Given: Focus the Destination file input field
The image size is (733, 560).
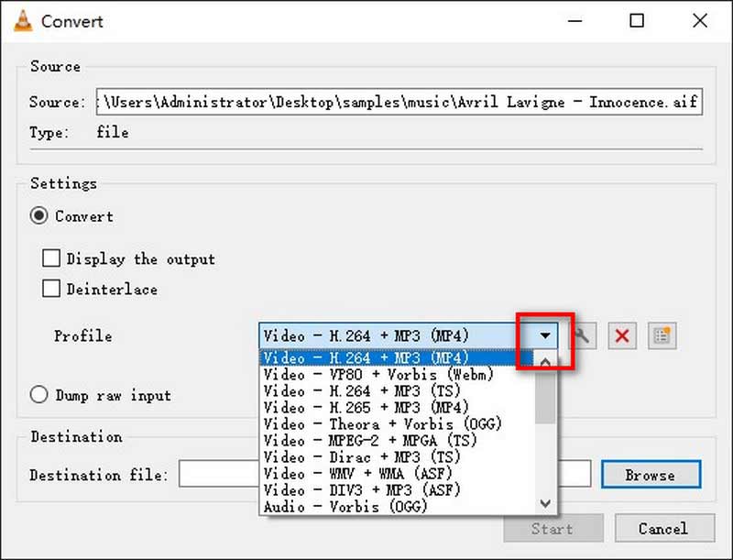Looking at the screenshot, I should (385, 474).
